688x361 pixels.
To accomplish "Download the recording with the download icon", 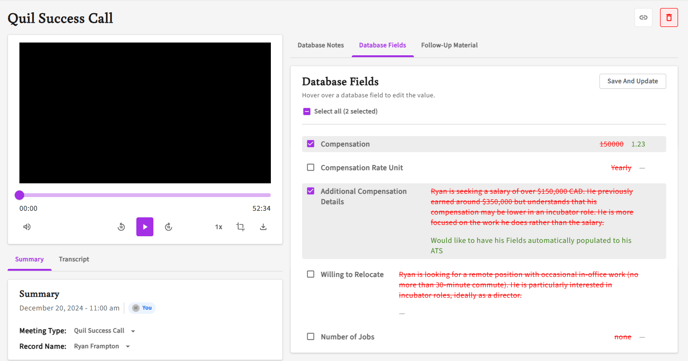I will pyautogui.click(x=263, y=227).
